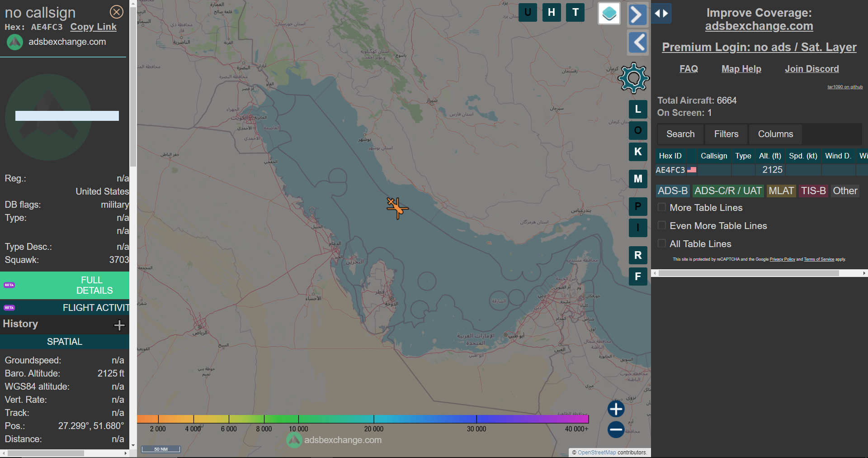Image resolution: width=868 pixels, height=458 pixels.
Task: Enable Even More Table Lines checkbox
Action: tap(662, 225)
